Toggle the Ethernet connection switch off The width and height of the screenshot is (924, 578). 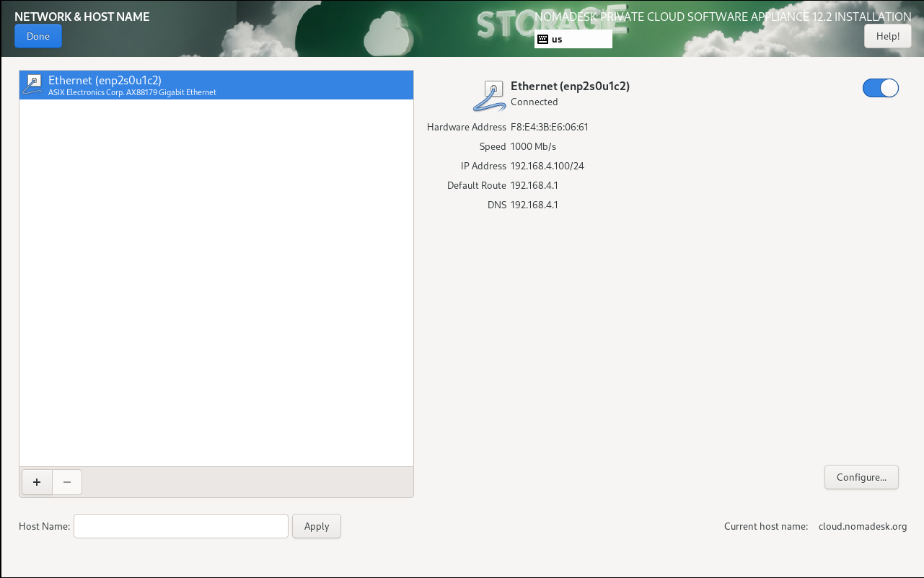[881, 88]
